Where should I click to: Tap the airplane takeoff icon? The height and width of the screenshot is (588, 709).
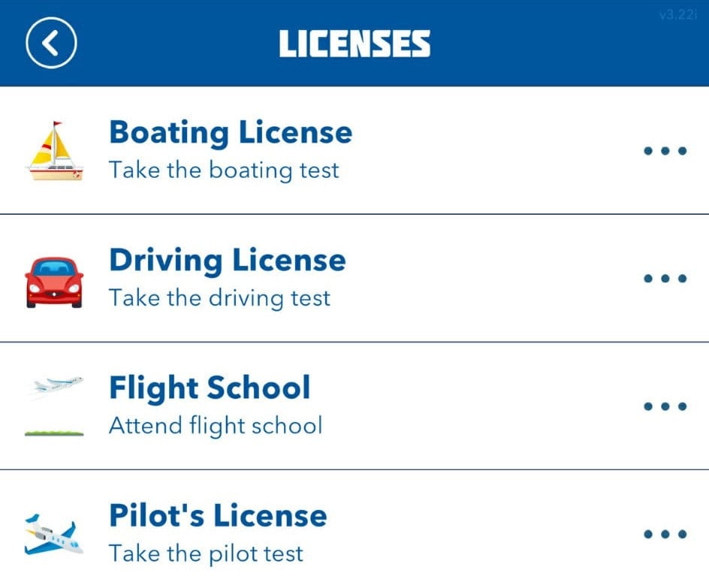pos(54,406)
